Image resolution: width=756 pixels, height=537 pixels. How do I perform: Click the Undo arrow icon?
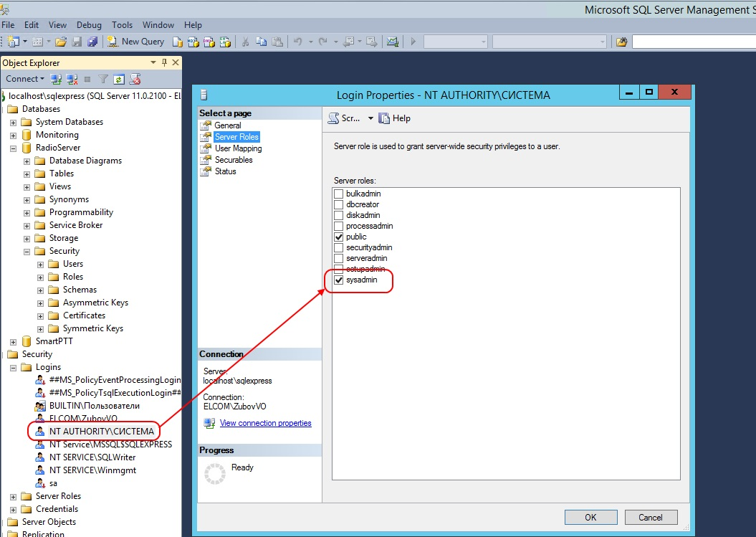coord(298,42)
